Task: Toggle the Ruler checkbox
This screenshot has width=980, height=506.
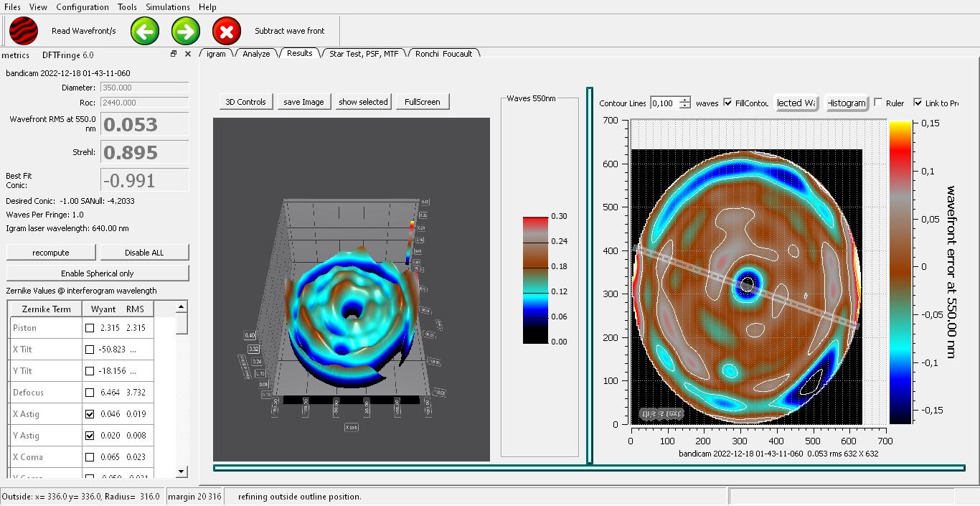Action: pos(878,103)
